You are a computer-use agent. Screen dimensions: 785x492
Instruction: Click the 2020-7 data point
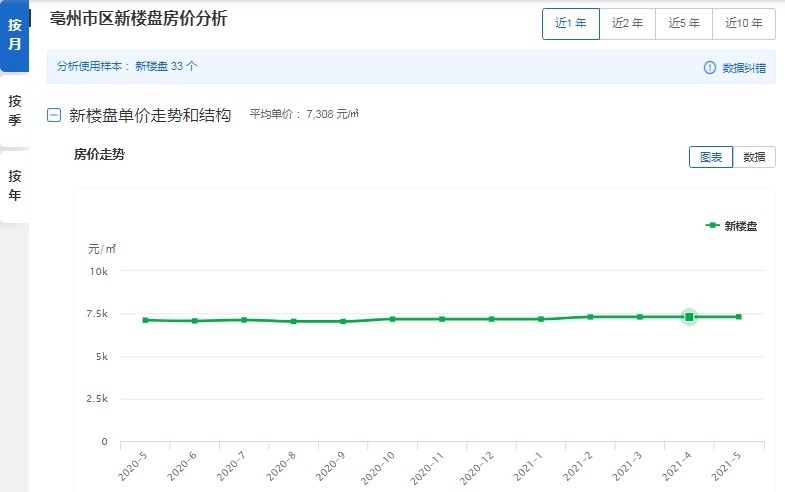pos(244,320)
